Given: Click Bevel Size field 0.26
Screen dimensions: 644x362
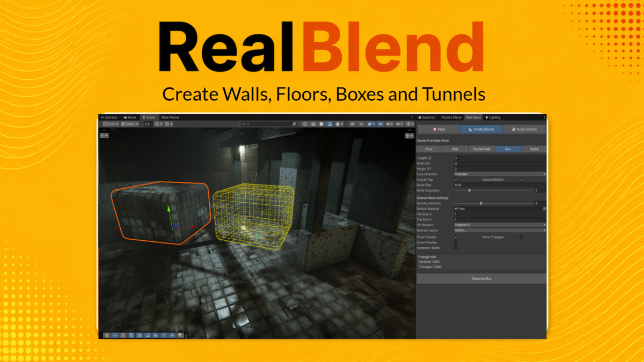Looking at the screenshot, I should [500, 185].
